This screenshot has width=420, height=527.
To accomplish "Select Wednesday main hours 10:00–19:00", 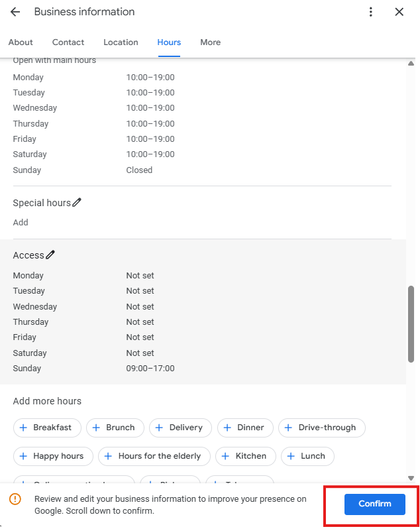I will point(150,108).
